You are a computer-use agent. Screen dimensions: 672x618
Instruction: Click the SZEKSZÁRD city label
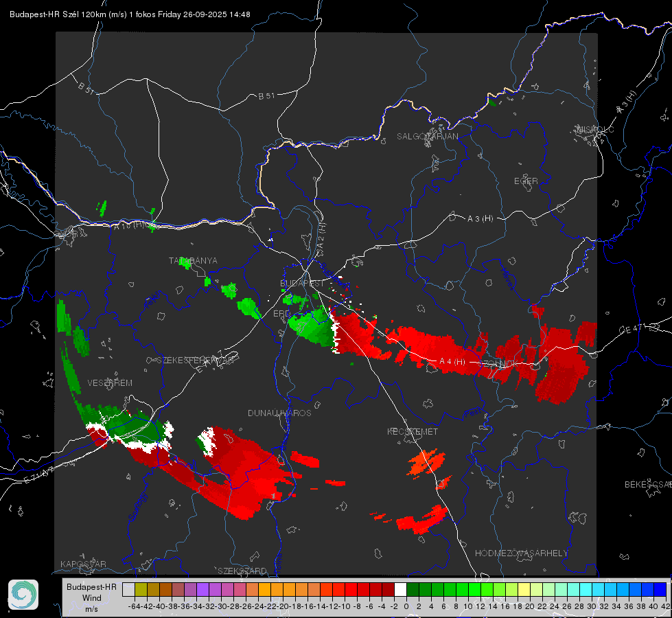point(242,571)
